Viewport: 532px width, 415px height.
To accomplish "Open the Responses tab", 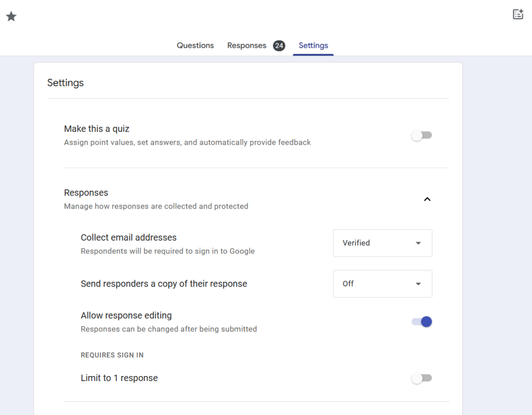I will pos(247,46).
